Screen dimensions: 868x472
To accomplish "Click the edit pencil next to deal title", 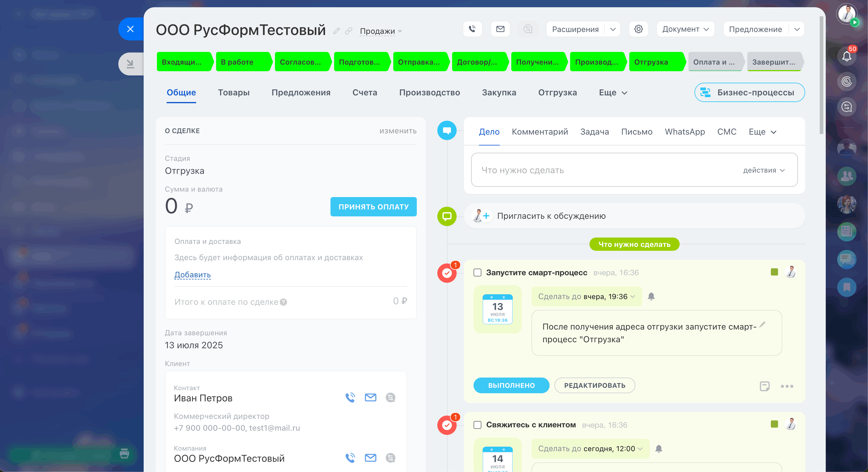I will (336, 31).
